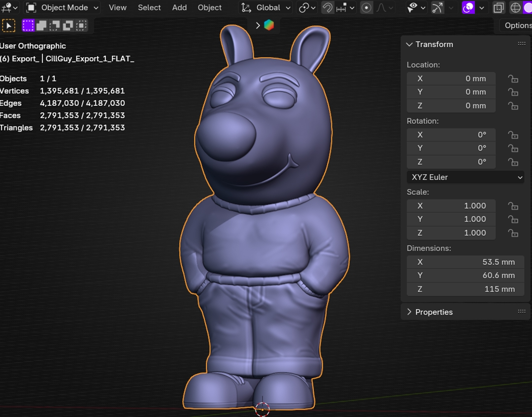Open the transform pivot point menu
The width and height of the screenshot is (532, 417).
pos(307,7)
